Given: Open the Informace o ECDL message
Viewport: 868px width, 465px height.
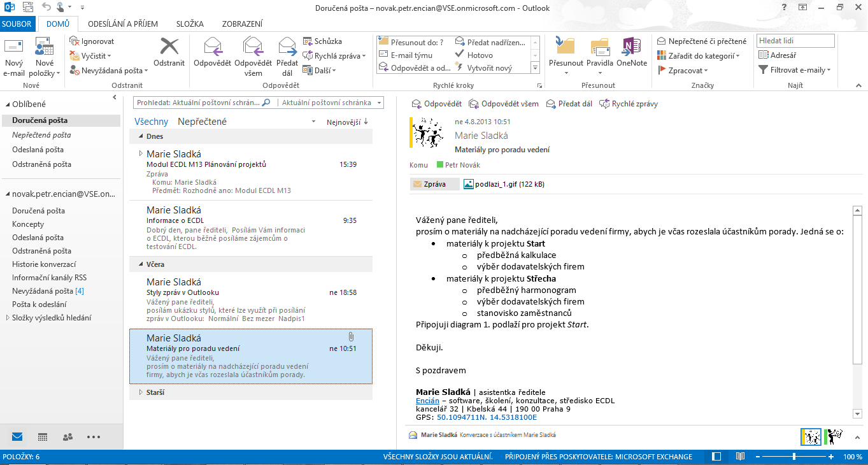Looking at the screenshot, I should 251,228.
